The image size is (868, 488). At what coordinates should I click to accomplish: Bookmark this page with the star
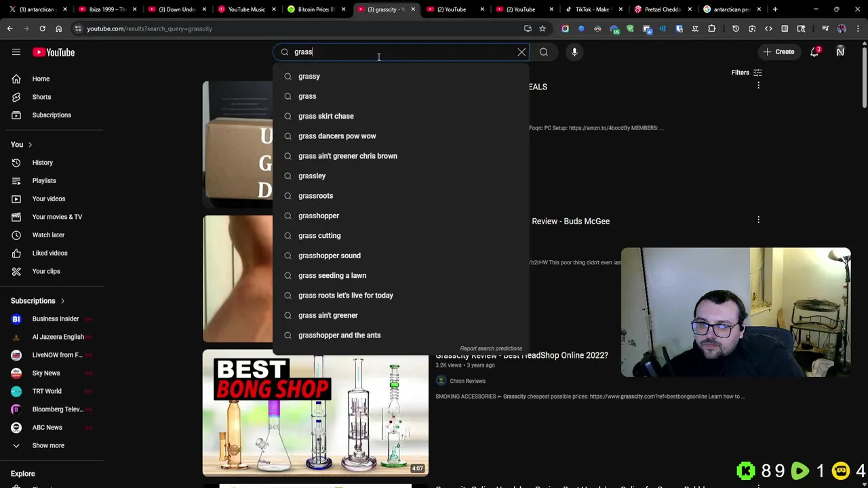click(x=542, y=28)
